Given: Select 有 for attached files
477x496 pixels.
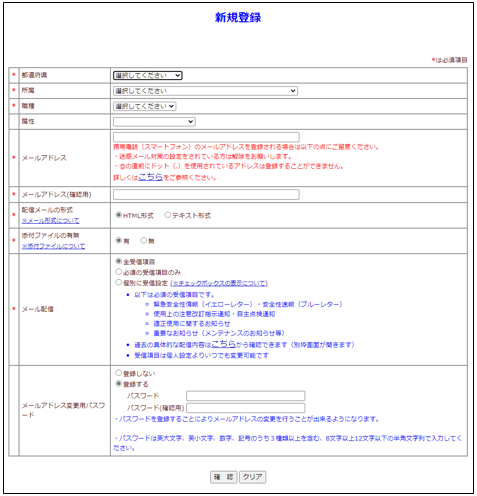Looking at the screenshot, I should point(118,240).
